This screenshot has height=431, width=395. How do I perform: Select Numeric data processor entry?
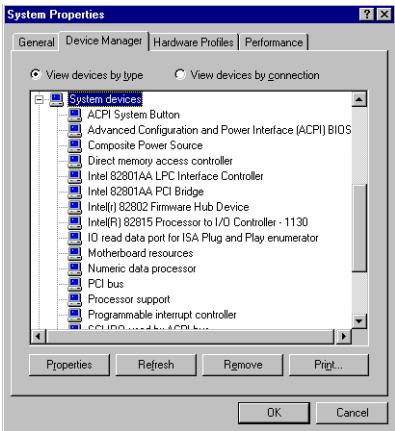(142, 268)
